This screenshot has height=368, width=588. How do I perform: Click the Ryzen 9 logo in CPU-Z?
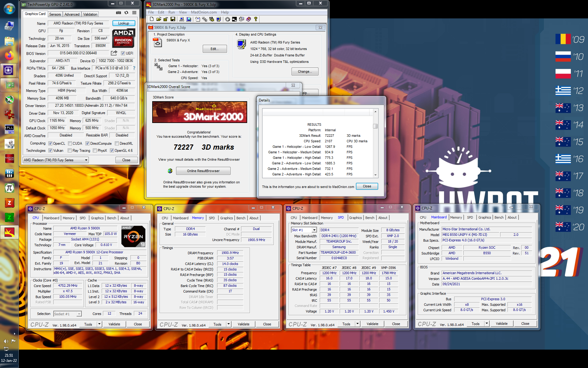[133, 236]
